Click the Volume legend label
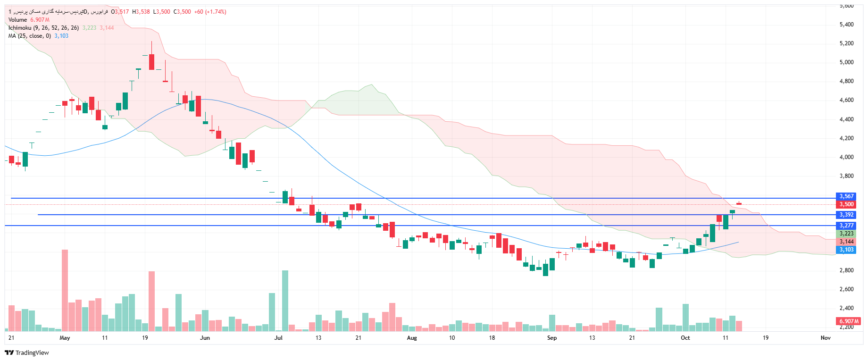This screenshot has width=868, height=361. [17, 20]
